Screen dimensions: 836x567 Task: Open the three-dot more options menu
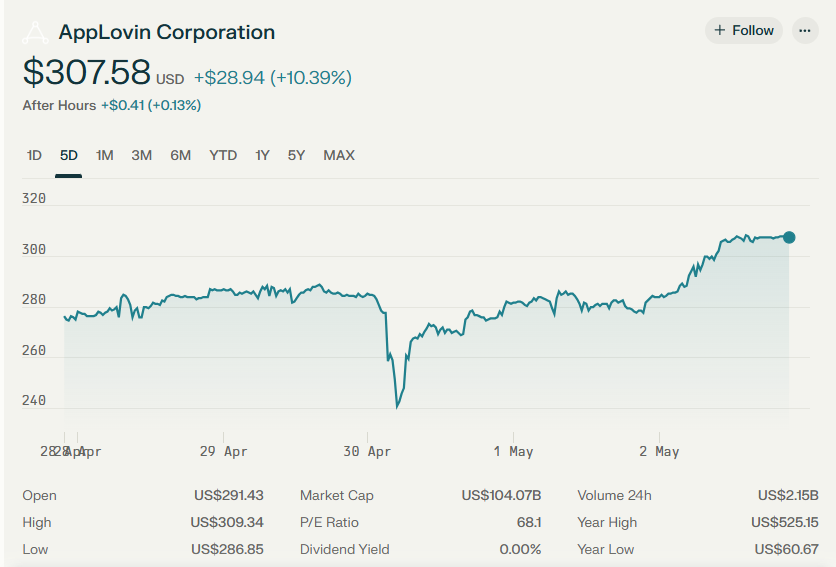point(805,30)
